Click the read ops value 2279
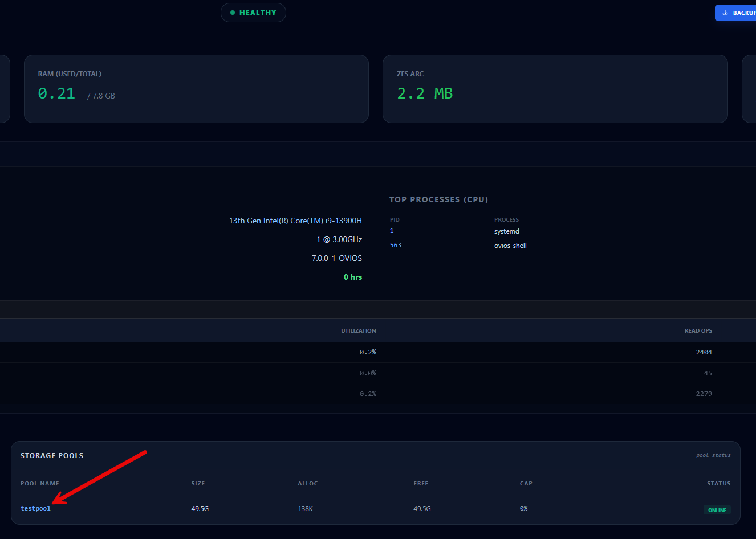This screenshot has height=539, width=756. (704, 394)
